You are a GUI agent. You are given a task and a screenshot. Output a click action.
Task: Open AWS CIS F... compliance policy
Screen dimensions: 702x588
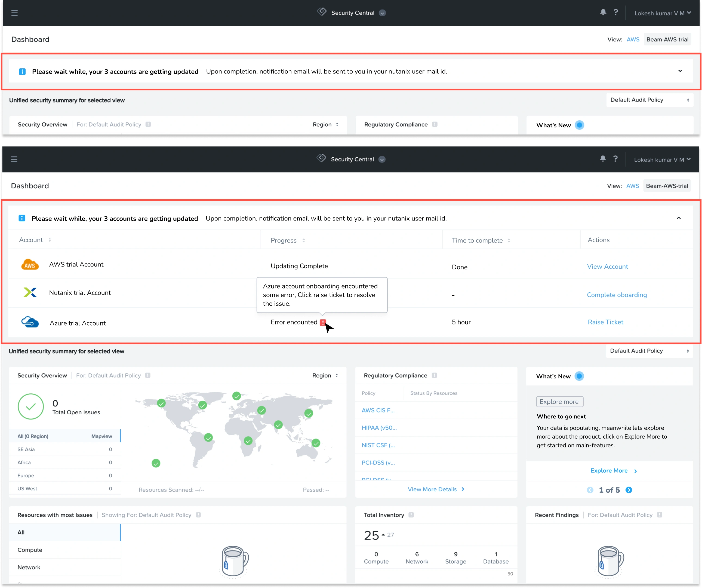[x=378, y=411]
